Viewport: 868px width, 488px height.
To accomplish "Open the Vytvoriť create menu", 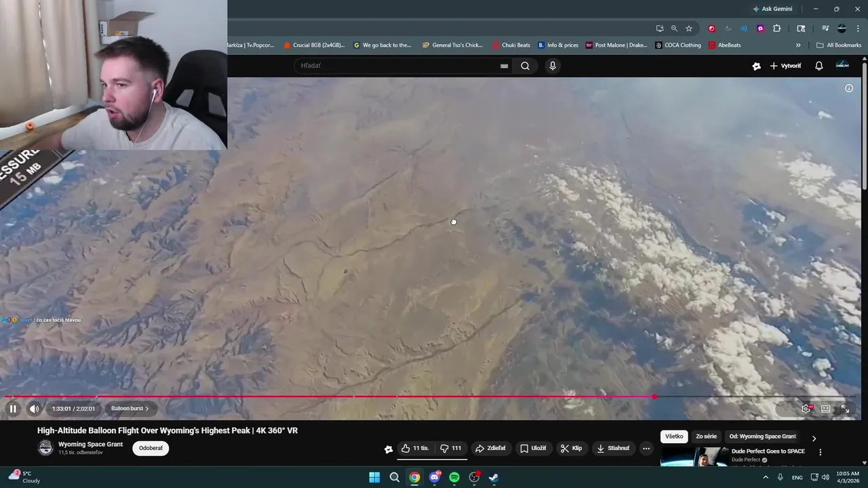I will (785, 66).
